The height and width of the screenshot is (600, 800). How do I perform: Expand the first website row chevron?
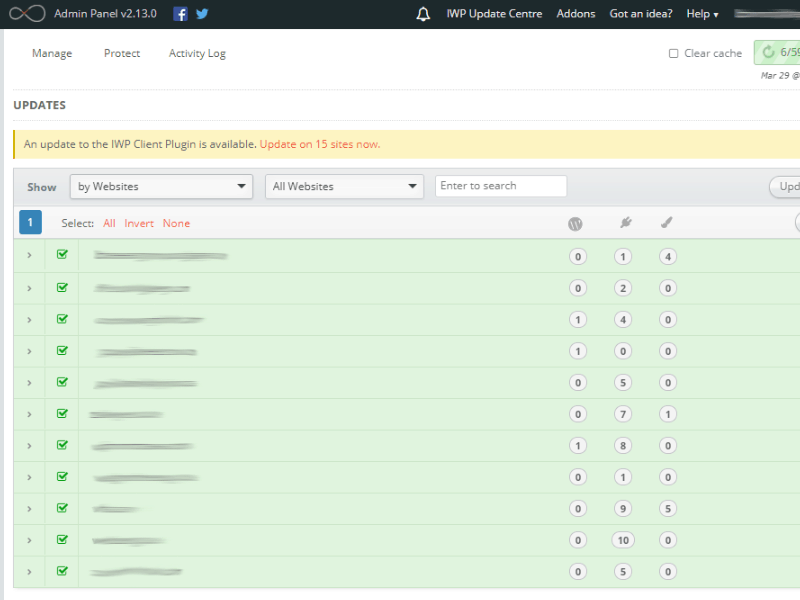(x=29, y=256)
